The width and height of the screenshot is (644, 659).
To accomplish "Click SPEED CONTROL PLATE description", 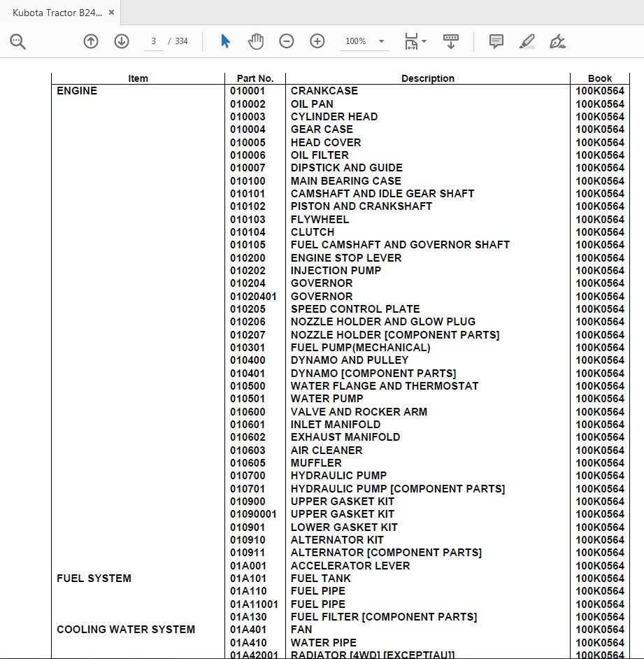I will (355, 309).
